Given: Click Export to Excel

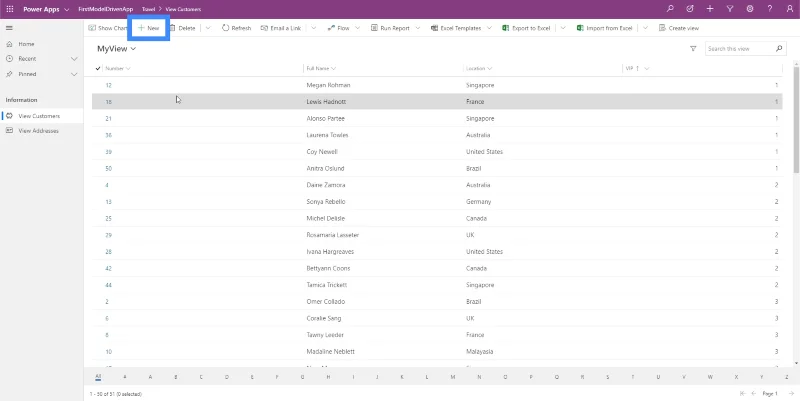Looking at the screenshot, I should click(526, 28).
